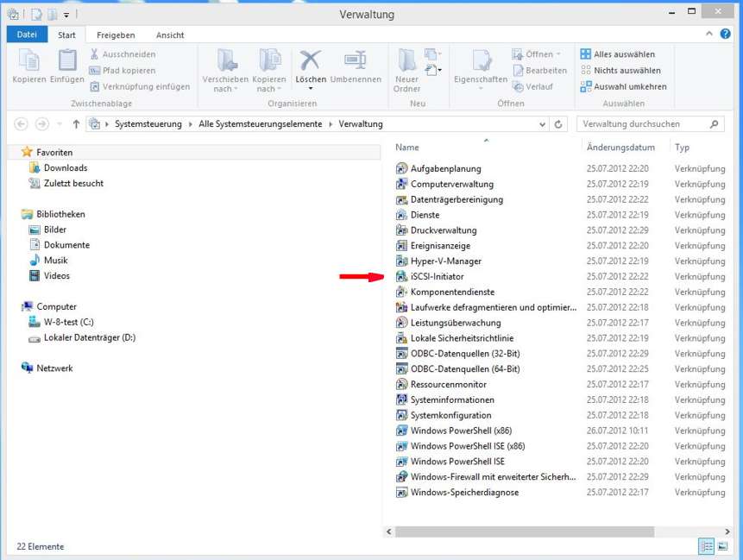The image size is (743, 560).
Task: Click the horizontal scrollbar thumb
Action: point(525,532)
